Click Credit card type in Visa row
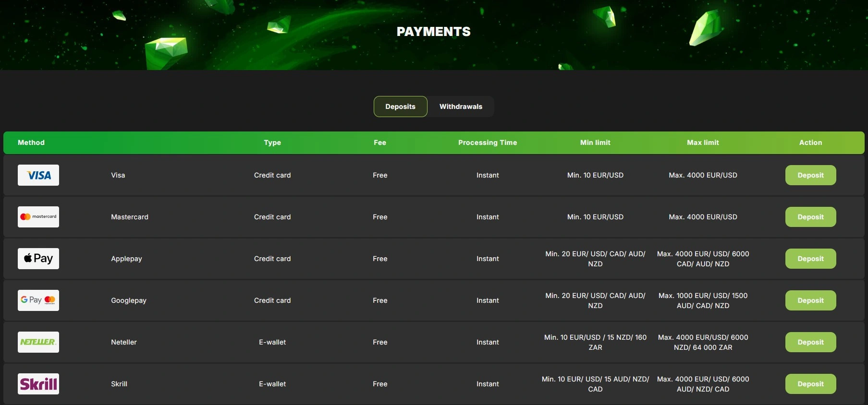This screenshot has width=868, height=405. (x=272, y=175)
